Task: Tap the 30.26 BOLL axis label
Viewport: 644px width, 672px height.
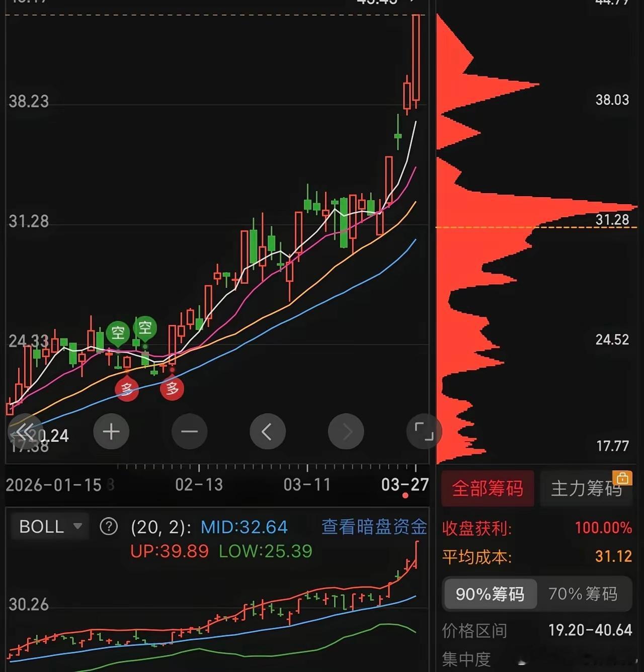Action: point(29,604)
